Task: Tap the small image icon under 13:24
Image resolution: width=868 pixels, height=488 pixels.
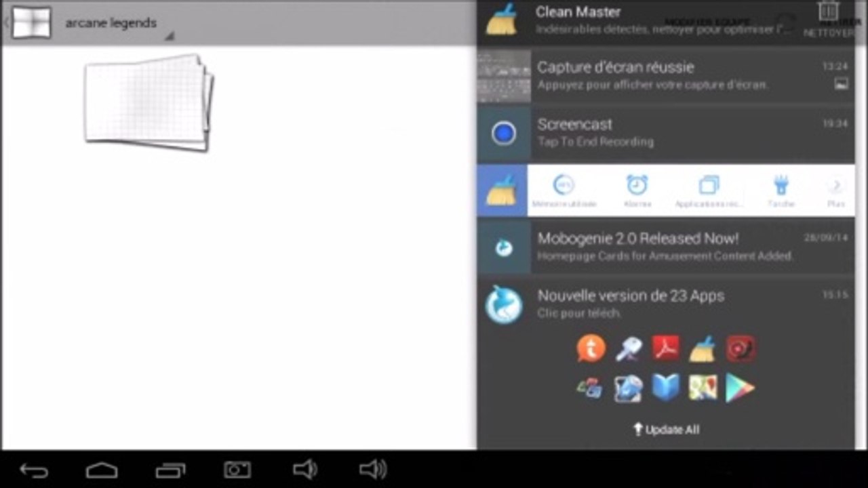Action: tap(841, 84)
